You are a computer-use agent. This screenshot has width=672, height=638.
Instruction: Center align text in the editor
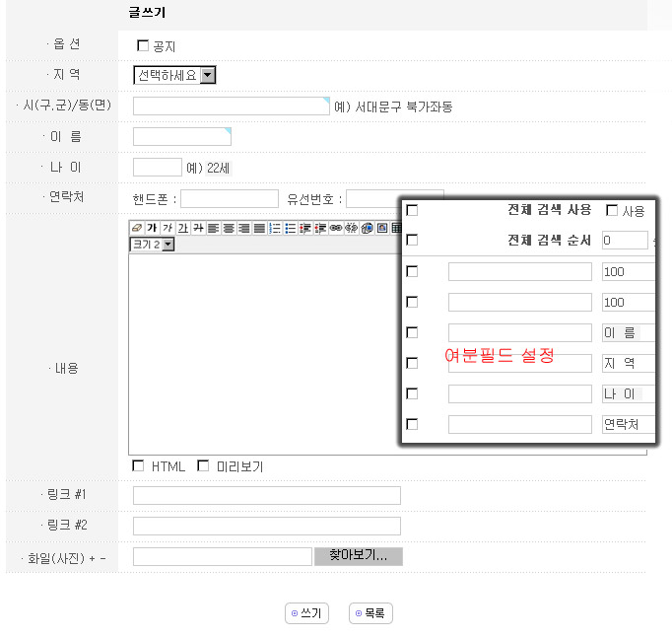point(229,228)
